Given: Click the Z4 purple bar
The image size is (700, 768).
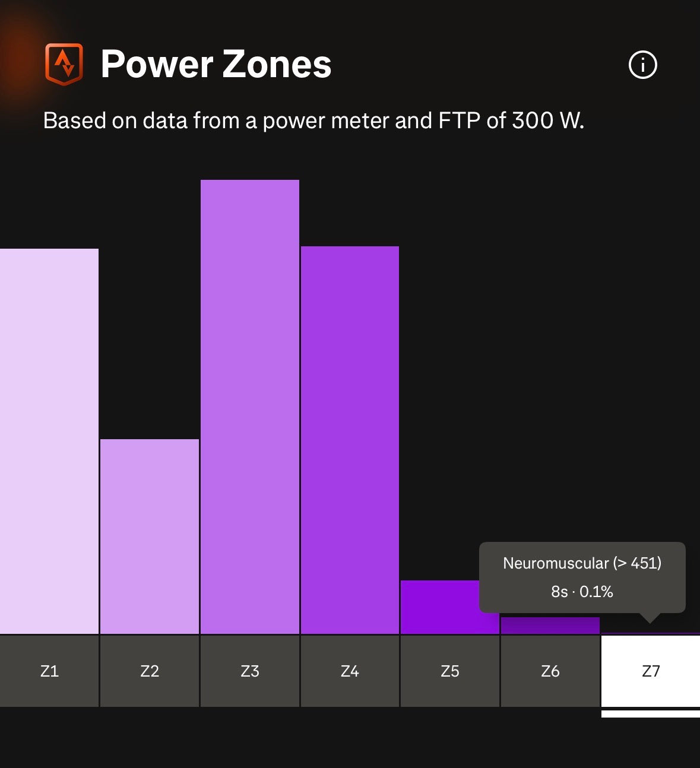Looking at the screenshot, I should pos(350,440).
